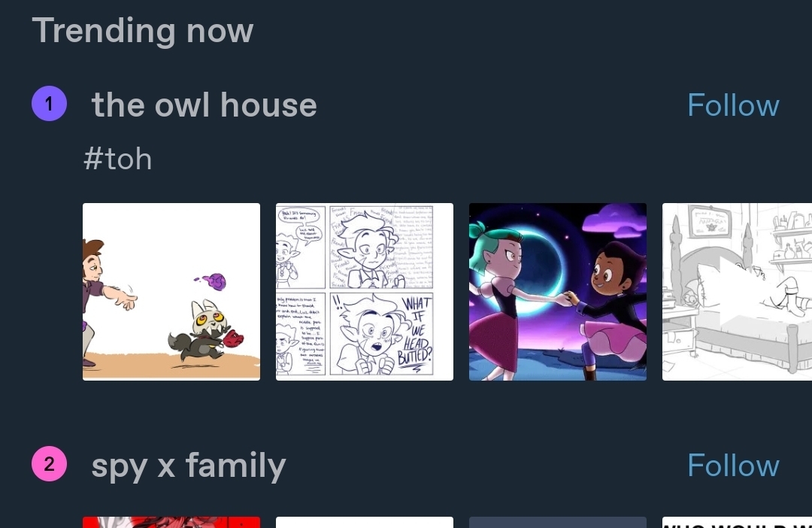Open the grayscale bedroom sketch thumbnail
Image resolution: width=812 pixels, height=528 pixels.
coord(737,292)
